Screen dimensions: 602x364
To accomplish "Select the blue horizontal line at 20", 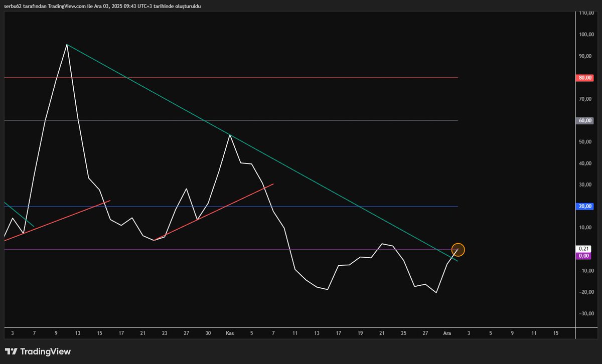I will pyautogui.click(x=231, y=207).
